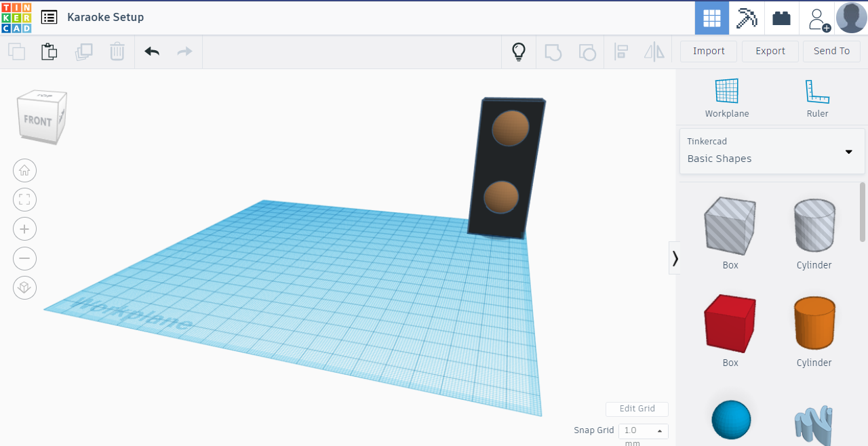868x446 pixels.
Task: Click the Paste toolbar icon
Action: (49, 52)
